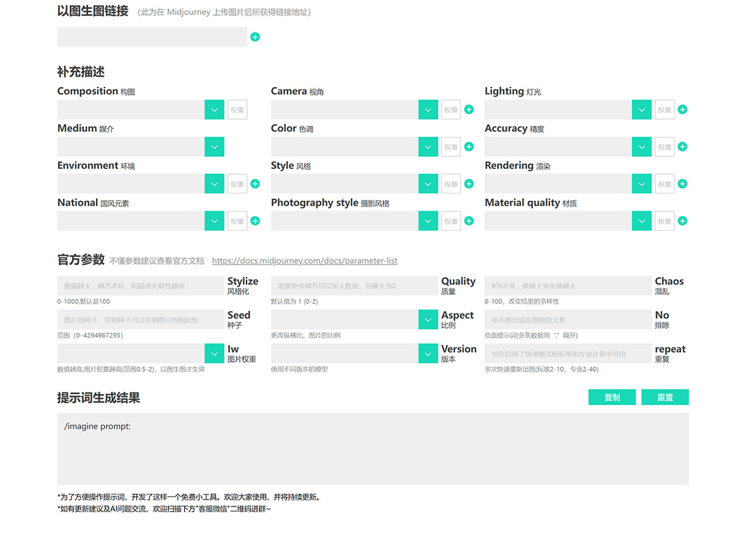Viewport: 756px width, 533px height.
Task: Click inside the Seed input field
Action: click(x=139, y=319)
